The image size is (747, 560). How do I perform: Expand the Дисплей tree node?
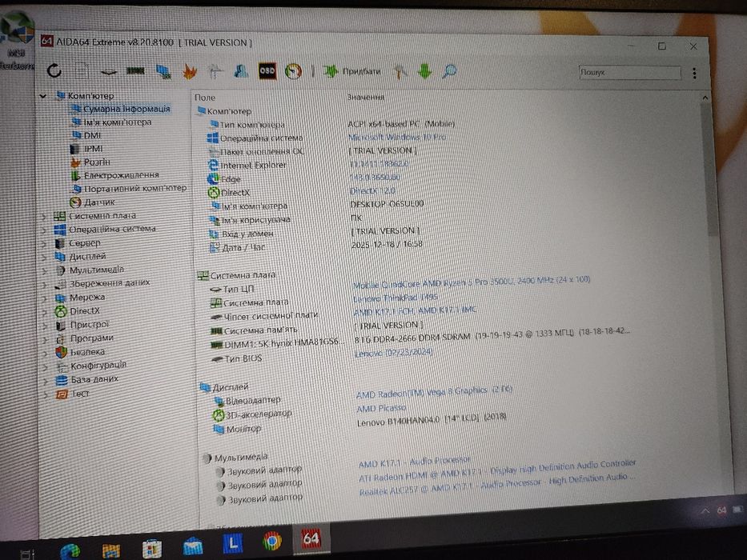44,258
